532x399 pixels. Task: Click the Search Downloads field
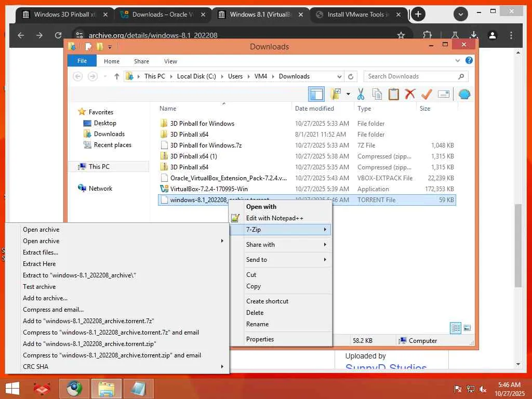416,76
